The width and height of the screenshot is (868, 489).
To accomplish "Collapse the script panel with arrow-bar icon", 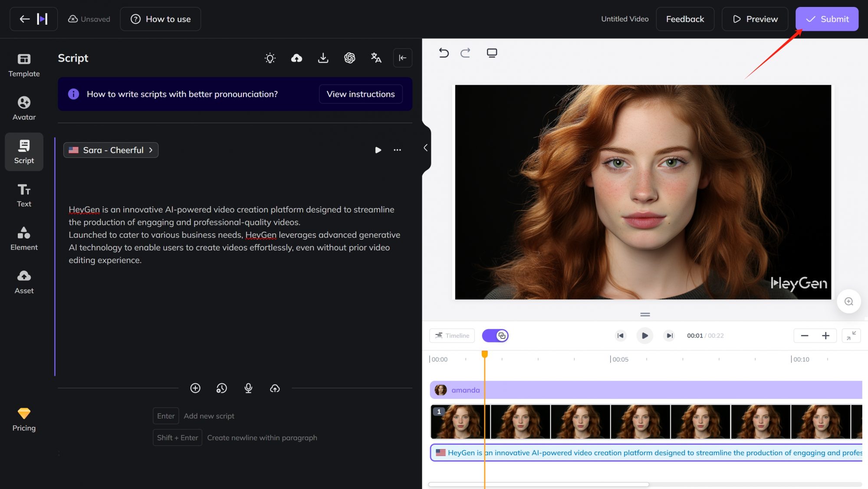I will 403,58.
